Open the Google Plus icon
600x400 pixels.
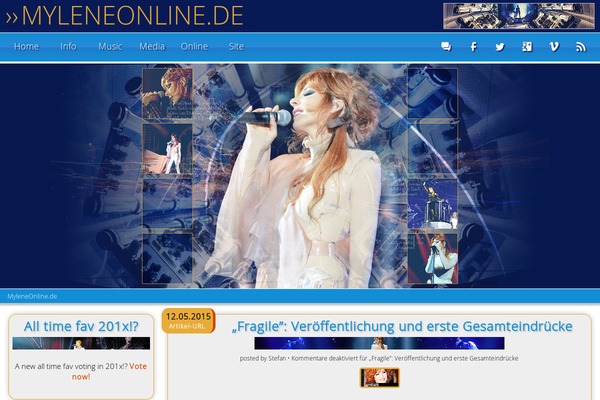pos(527,47)
